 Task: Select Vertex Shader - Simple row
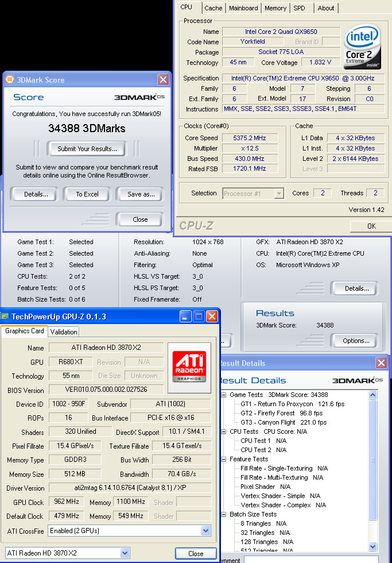(281, 496)
